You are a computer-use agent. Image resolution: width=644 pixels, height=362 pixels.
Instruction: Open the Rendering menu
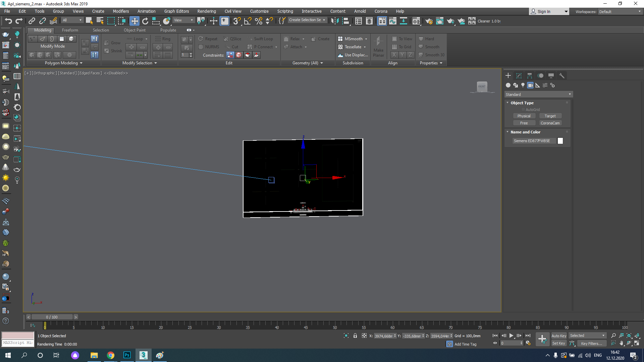[207, 11]
